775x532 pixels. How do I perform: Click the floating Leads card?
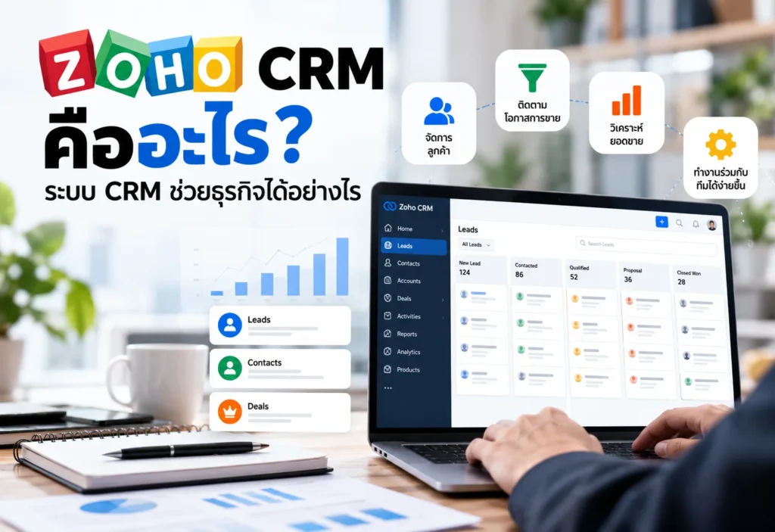click(280, 325)
